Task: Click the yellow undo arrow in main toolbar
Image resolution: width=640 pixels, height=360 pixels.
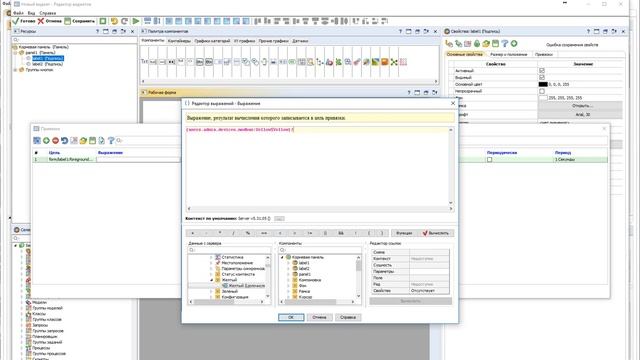Action: pos(114,21)
